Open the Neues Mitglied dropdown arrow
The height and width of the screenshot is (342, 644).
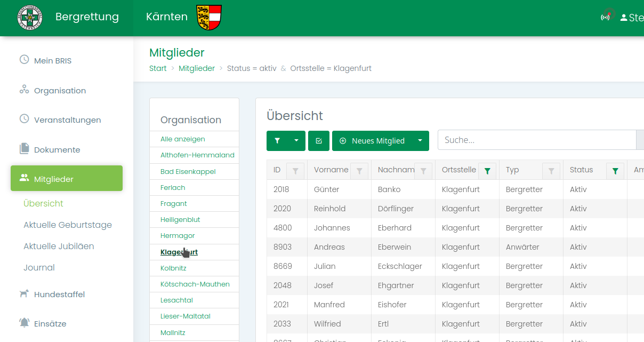pos(420,141)
